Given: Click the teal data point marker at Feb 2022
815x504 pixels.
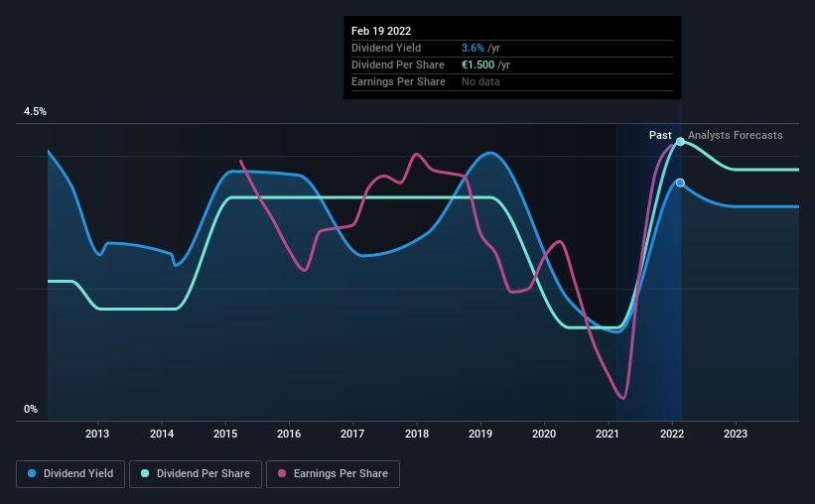Looking at the screenshot, I should [x=680, y=141].
